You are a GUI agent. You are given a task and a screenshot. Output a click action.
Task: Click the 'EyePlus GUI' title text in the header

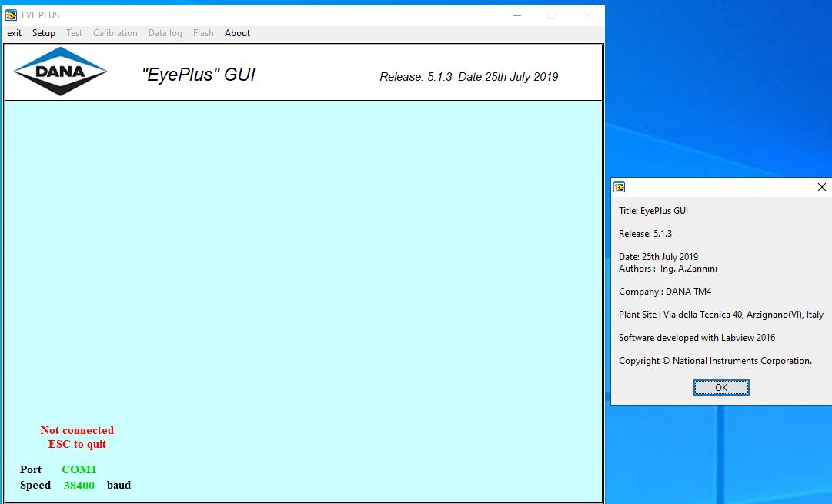click(x=199, y=74)
